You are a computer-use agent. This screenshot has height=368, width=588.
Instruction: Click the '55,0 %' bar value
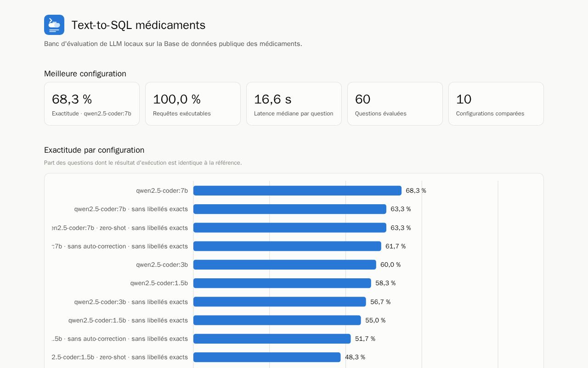click(x=375, y=320)
